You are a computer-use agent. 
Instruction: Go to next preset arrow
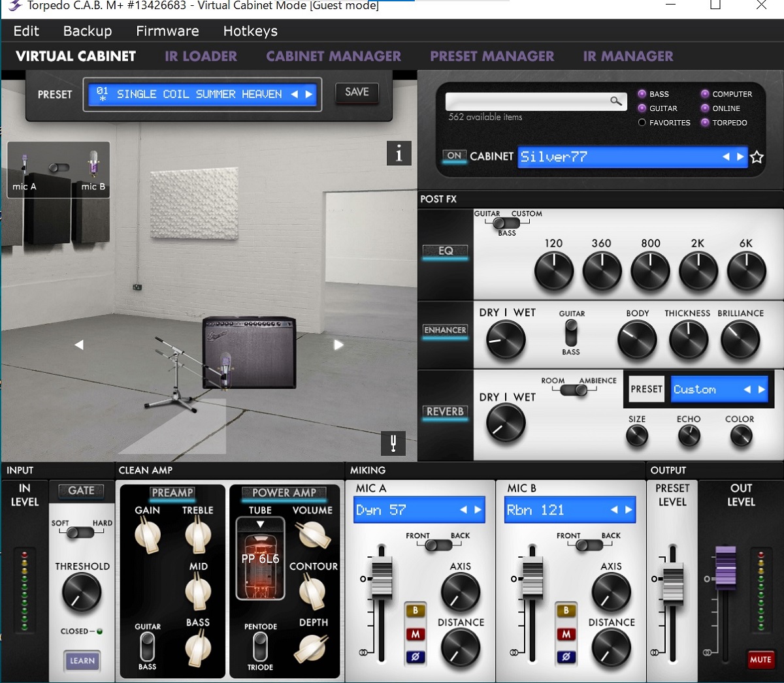pos(309,94)
